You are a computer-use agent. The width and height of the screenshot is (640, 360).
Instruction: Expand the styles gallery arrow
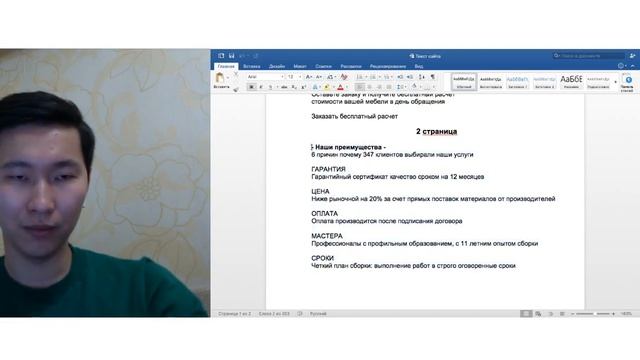tap(616, 82)
